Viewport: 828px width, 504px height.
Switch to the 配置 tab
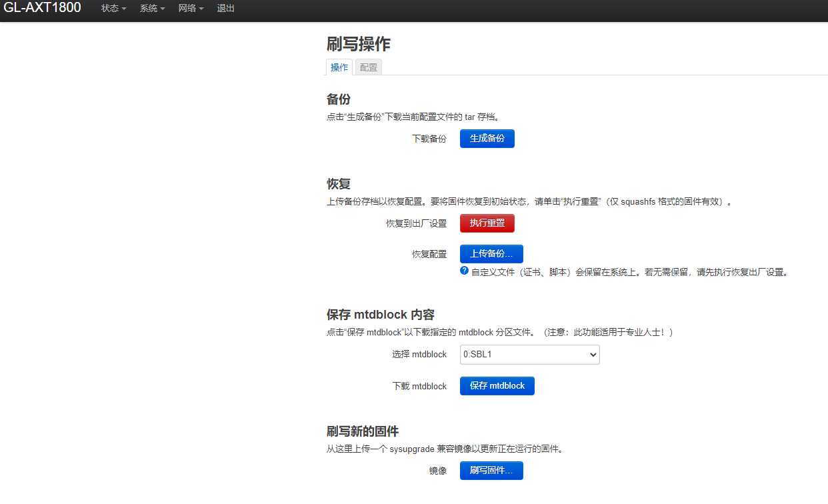[368, 67]
